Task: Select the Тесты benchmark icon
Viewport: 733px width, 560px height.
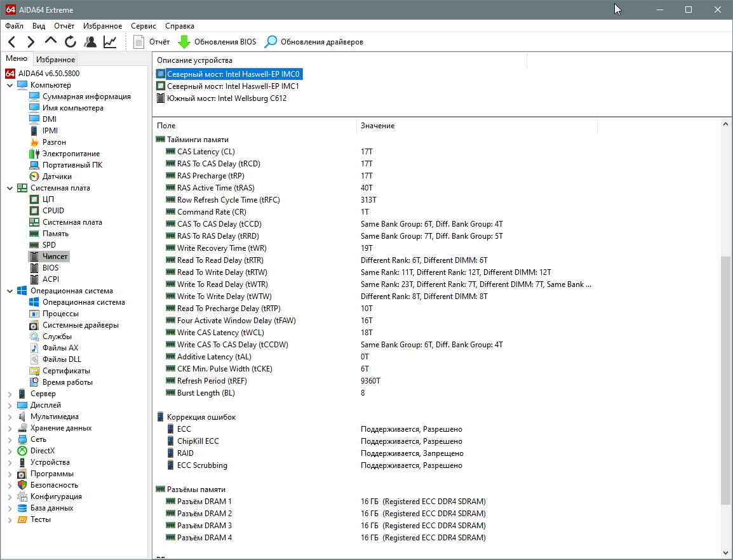Action: (x=22, y=519)
